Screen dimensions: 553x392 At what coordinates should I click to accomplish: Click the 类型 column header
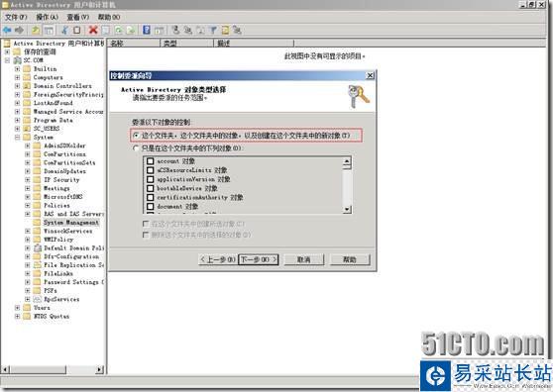pyautogui.click(x=187, y=44)
